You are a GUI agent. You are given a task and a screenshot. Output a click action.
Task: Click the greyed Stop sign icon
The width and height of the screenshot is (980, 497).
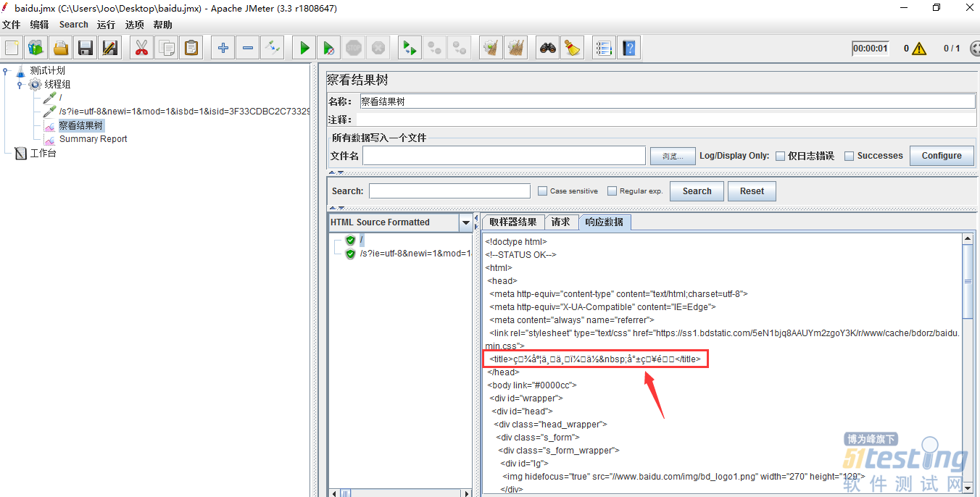pyautogui.click(x=354, y=49)
